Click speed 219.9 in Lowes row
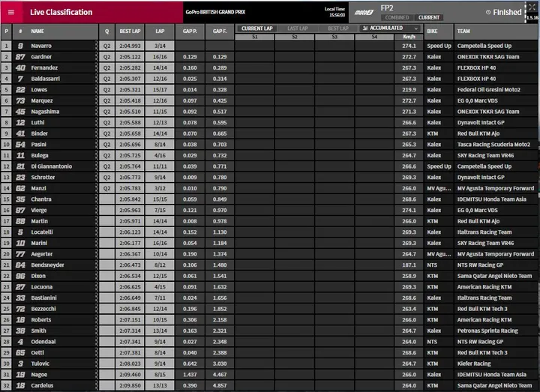This screenshot has width=540, height=392. pyautogui.click(x=409, y=89)
